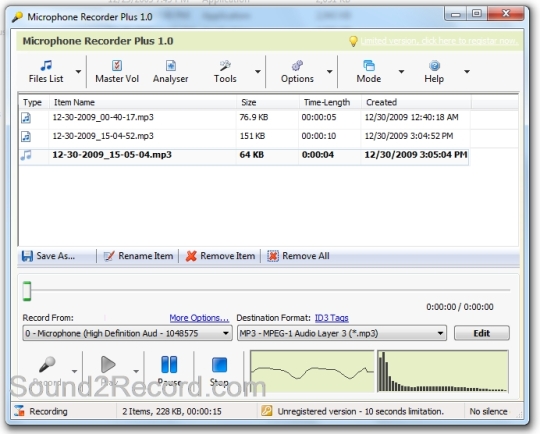Screen dimensions: 540x434
Task: Click the Play triangle button
Action: tap(108, 370)
